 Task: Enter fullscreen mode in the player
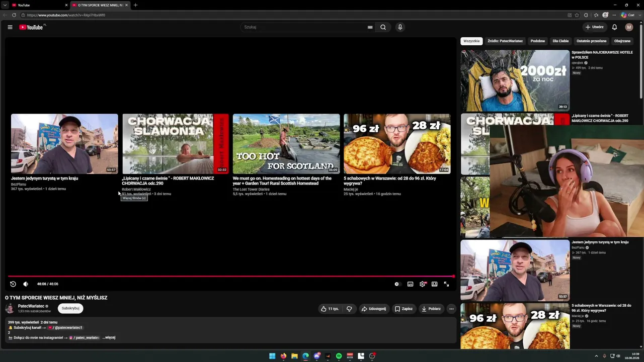(446, 284)
